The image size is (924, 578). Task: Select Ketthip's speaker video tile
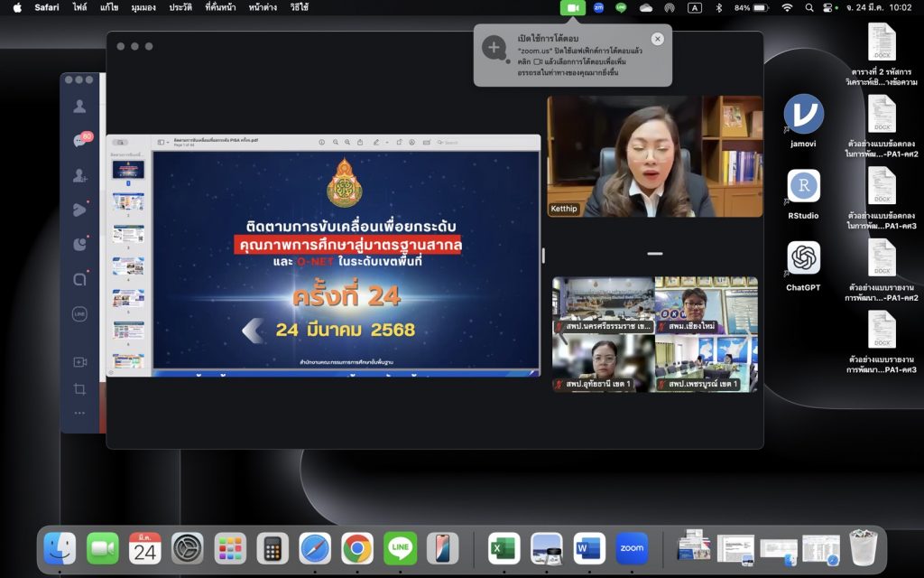click(x=655, y=157)
